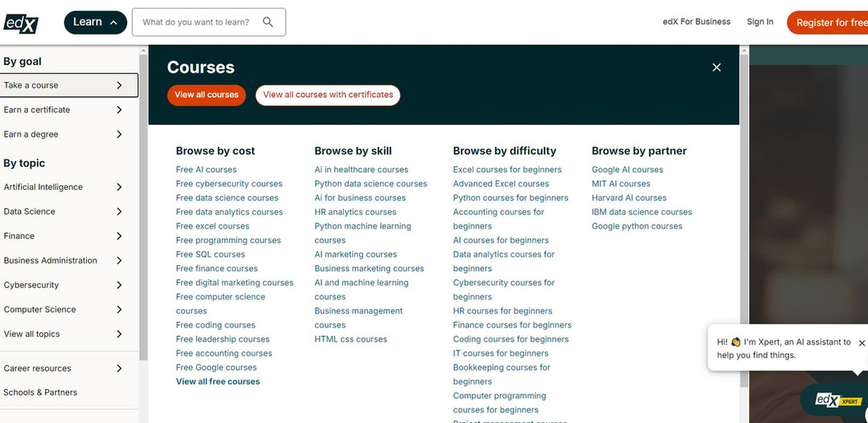Open Finance courses for beginners link

(512, 325)
